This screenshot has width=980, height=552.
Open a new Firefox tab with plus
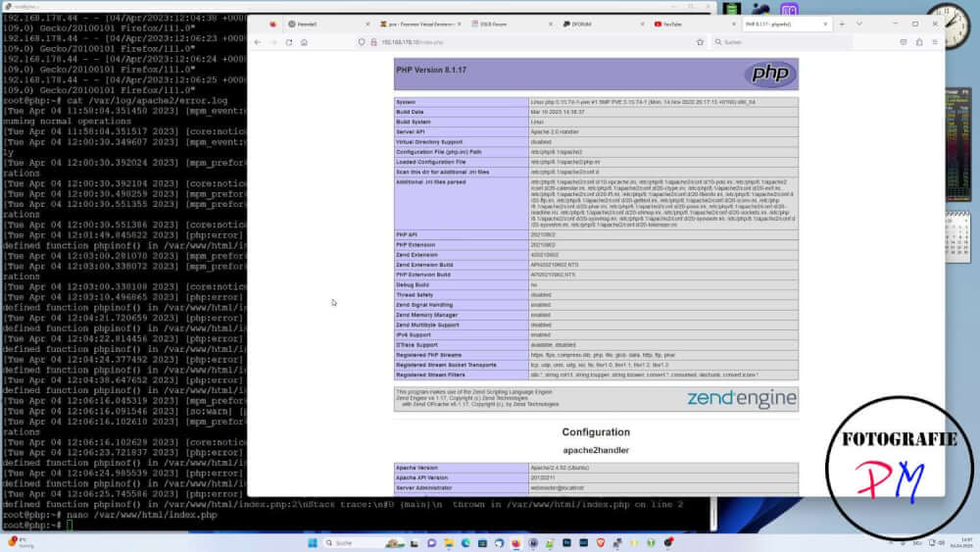tap(842, 24)
